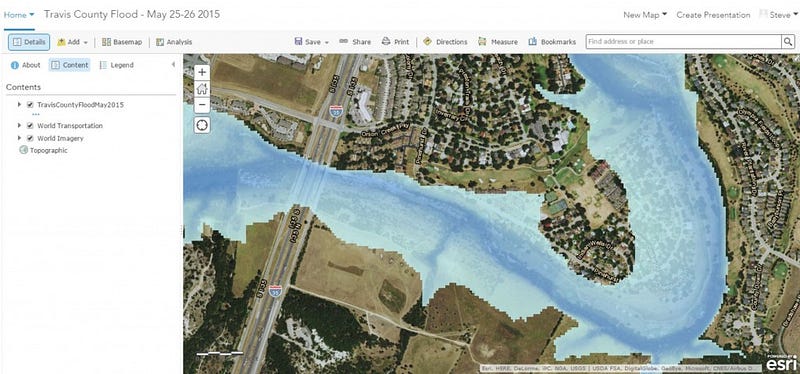Viewport: 800px width, 374px height.
Task: Click the Find my location button
Action: 202,125
